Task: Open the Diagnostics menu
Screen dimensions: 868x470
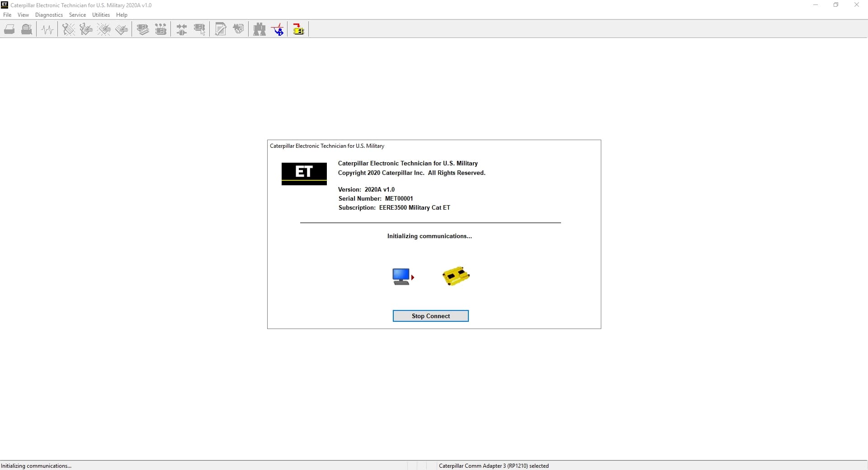Action: pos(49,15)
